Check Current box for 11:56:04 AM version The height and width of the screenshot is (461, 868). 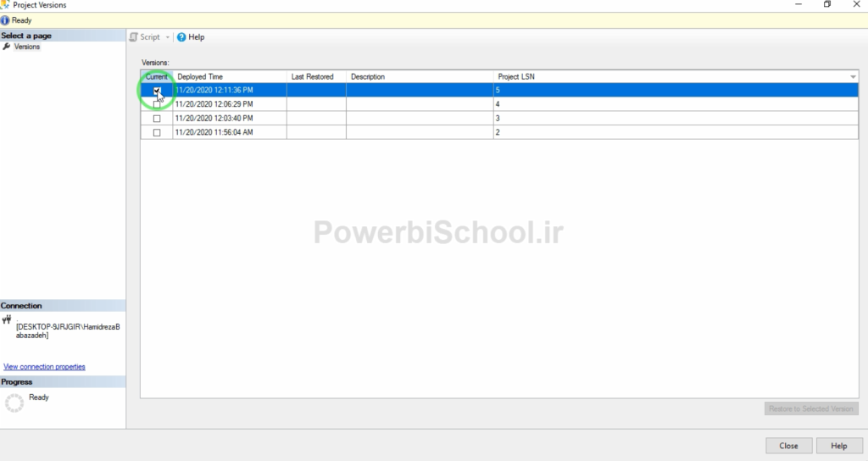[157, 133]
